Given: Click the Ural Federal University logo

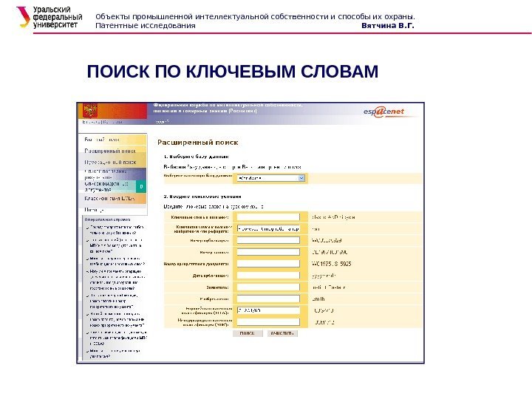Looking at the screenshot, I should pos(50,16).
